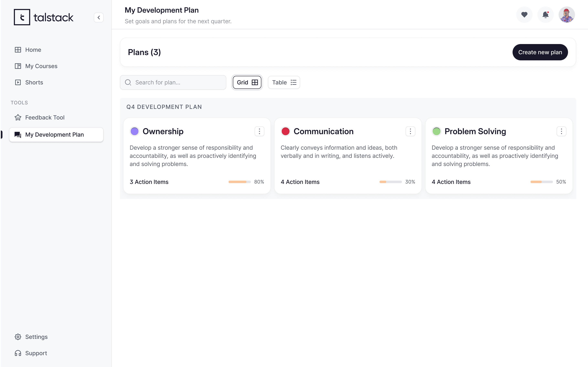Open Problem Solving card options menu
The height and width of the screenshot is (367, 588).
pos(561,131)
